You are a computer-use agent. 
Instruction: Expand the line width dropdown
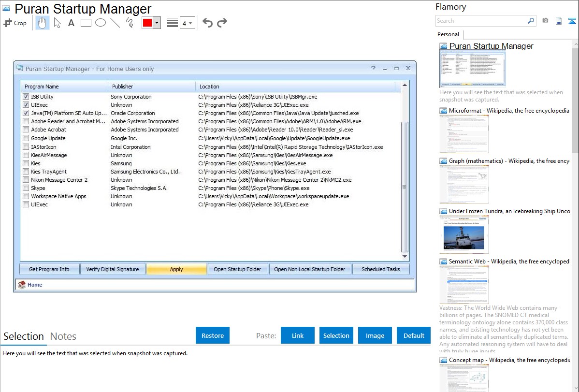coord(190,23)
